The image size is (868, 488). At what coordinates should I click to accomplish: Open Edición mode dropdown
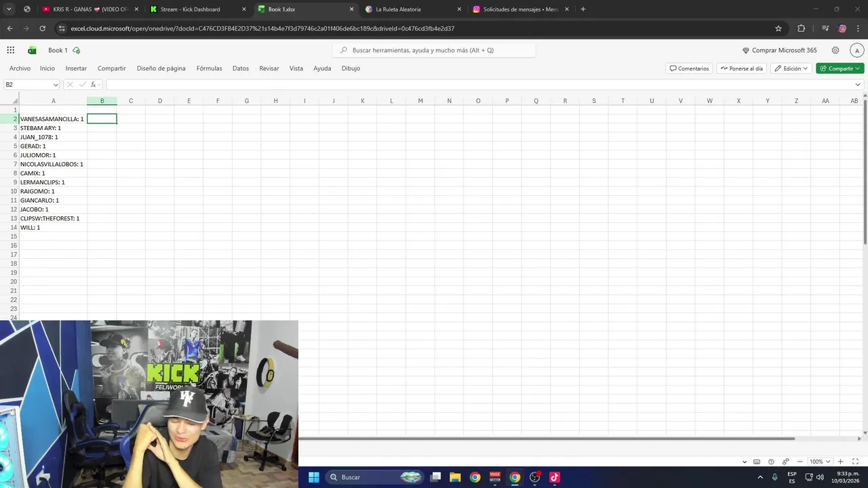click(792, 68)
